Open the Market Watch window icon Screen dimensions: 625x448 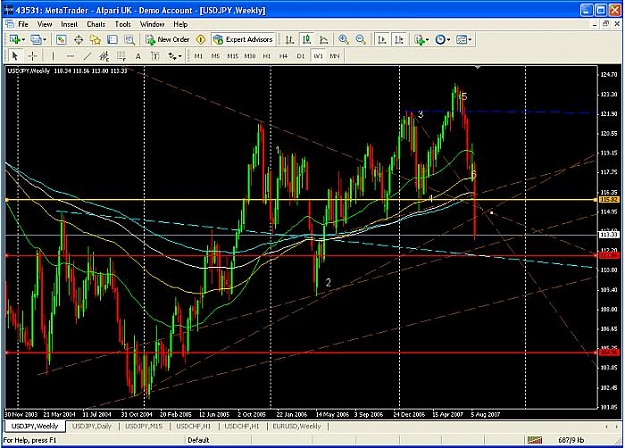tap(61, 39)
